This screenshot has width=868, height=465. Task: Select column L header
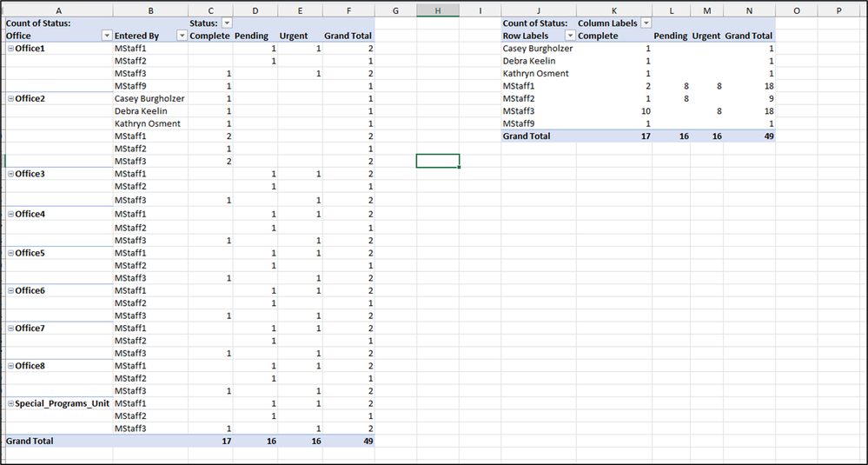click(x=671, y=10)
